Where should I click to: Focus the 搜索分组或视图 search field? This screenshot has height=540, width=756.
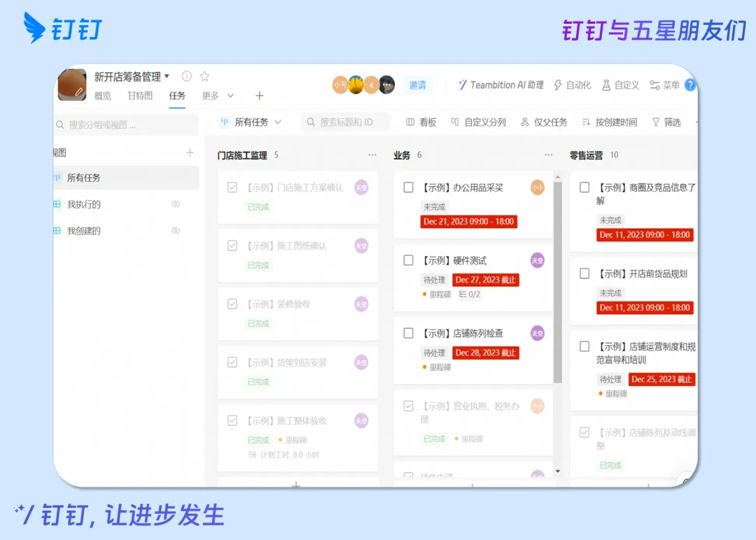126,125
